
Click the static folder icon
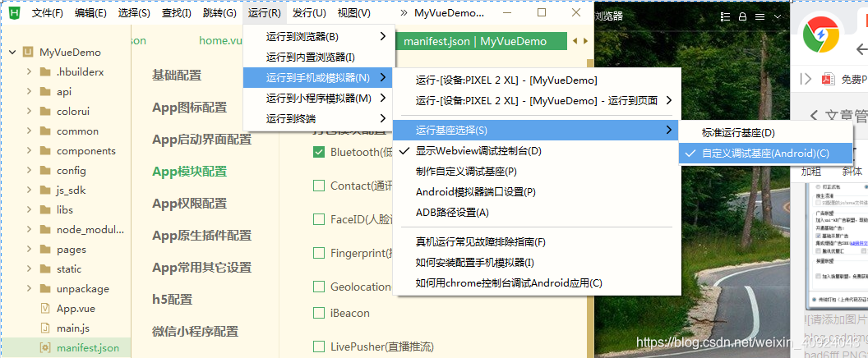[x=46, y=269]
